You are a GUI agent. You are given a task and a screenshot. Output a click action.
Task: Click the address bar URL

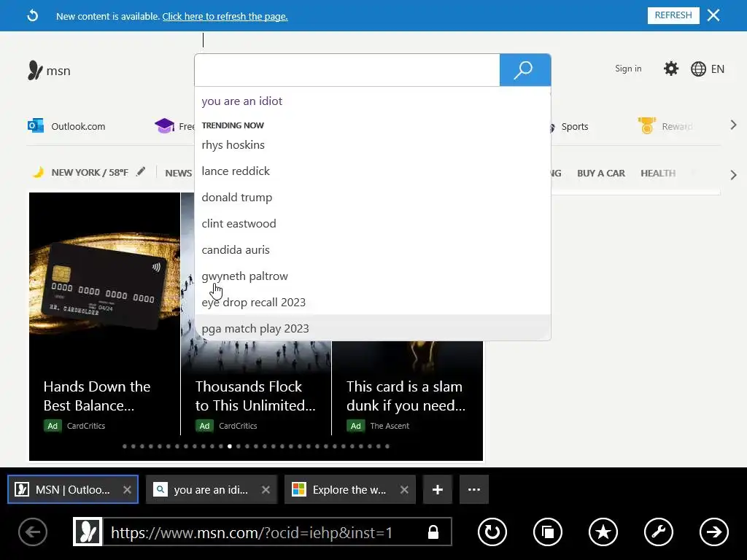pyautogui.click(x=252, y=532)
